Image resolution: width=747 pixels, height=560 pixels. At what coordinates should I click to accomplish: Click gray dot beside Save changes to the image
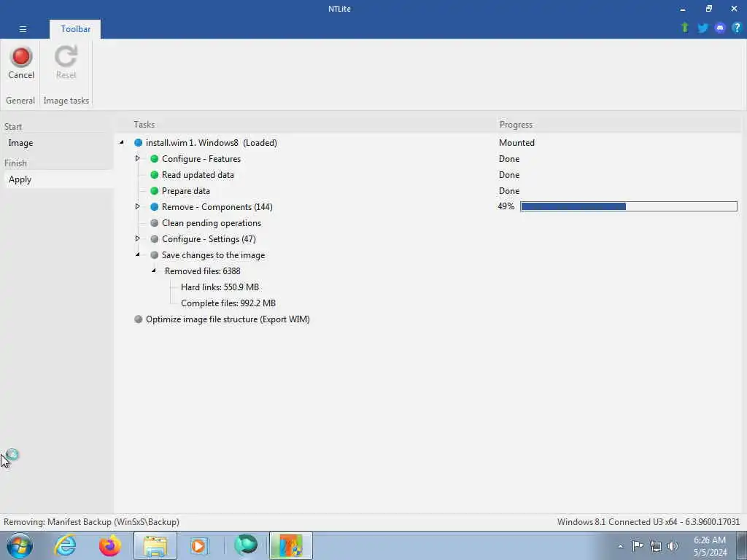(x=155, y=255)
